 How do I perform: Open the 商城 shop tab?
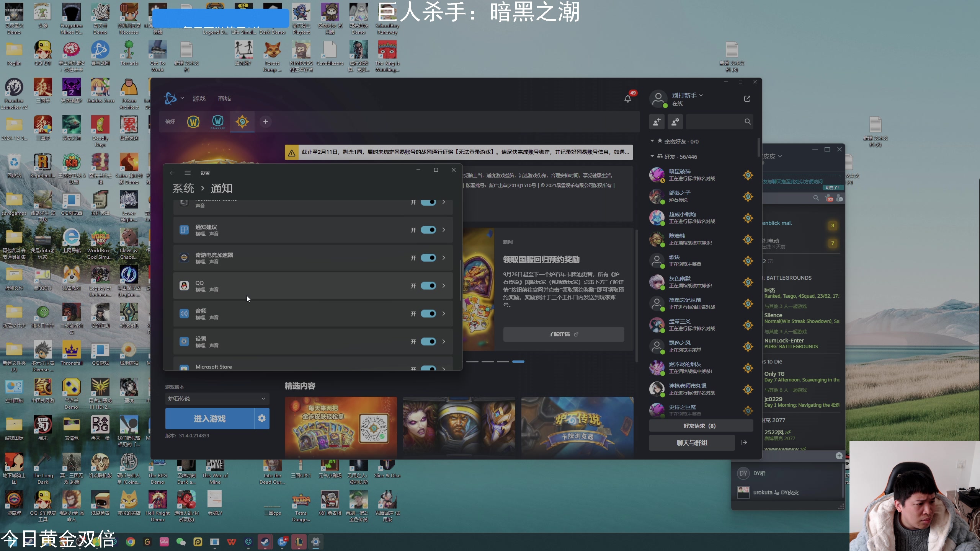pos(224,99)
